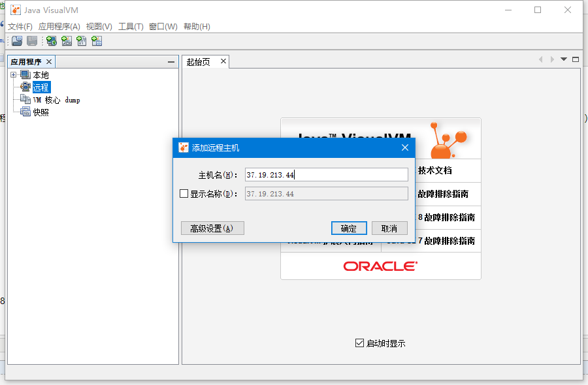
Task: Click the 远程 network icon in tree
Action: click(x=25, y=87)
